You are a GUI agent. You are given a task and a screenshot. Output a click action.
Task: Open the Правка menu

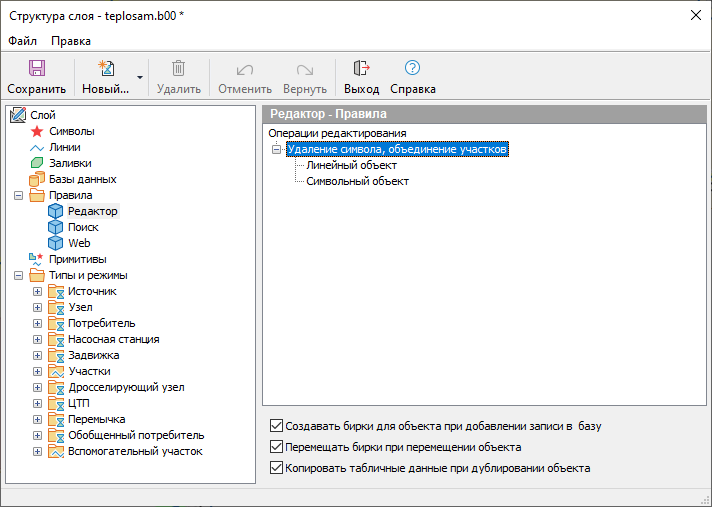[x=71, y=41]
